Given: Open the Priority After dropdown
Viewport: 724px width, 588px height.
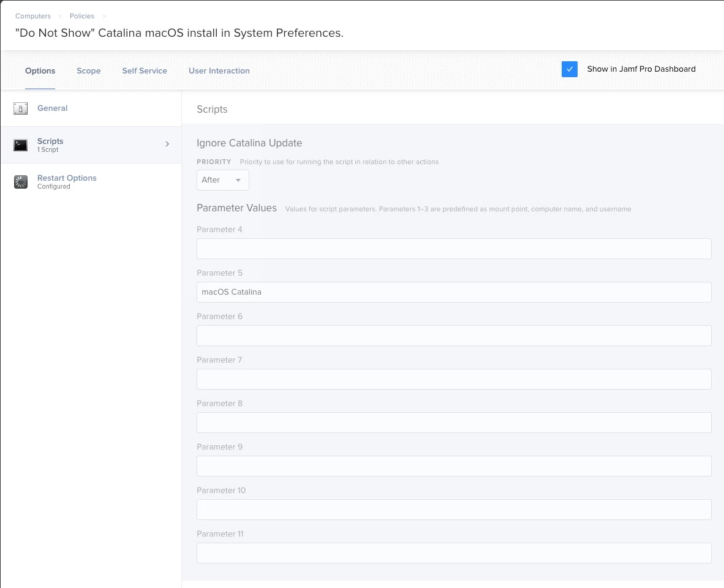Looking at the screenshot, I should point(222,180).
